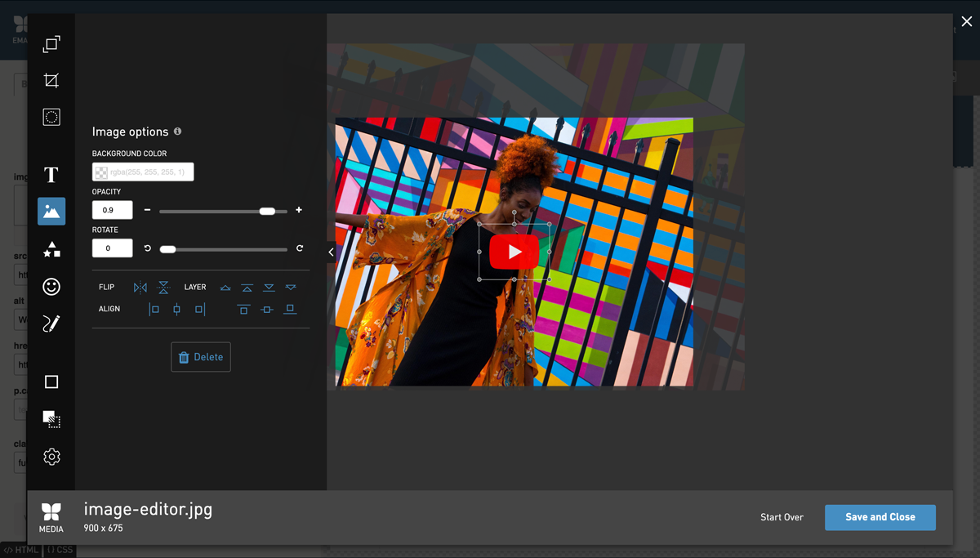Screen dimensions: 980x558
Task: Open the background color swatch picker
Action: pyautogui.click(x=101, y=172)
